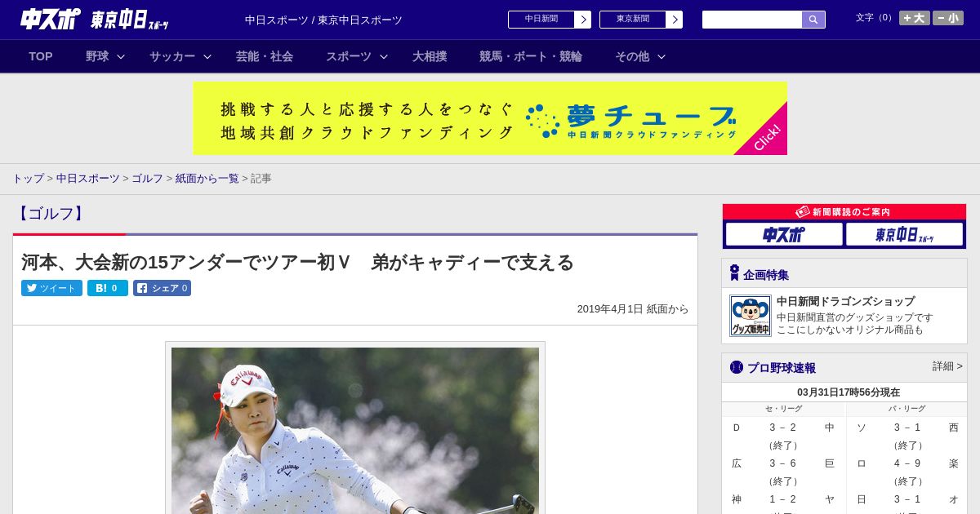Bookmark article with Hatena B! button
This screenshot has width=980, height=514.
pos(108,288)
